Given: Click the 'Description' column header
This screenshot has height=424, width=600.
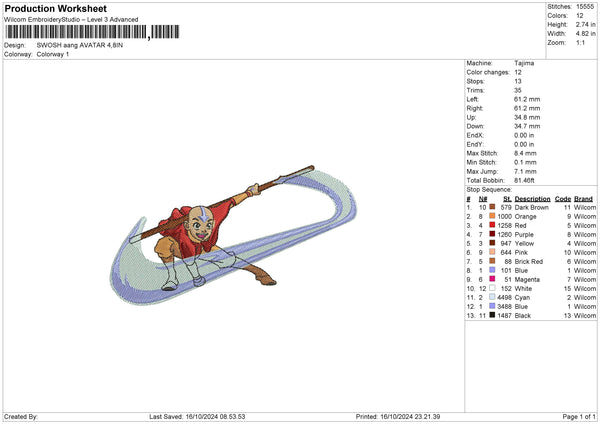Looking at the screenshot, I should (532, 199).
